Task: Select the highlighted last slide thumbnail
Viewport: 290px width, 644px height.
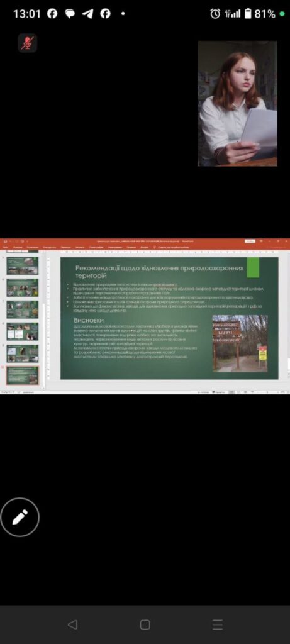Action: click(23, 375)
